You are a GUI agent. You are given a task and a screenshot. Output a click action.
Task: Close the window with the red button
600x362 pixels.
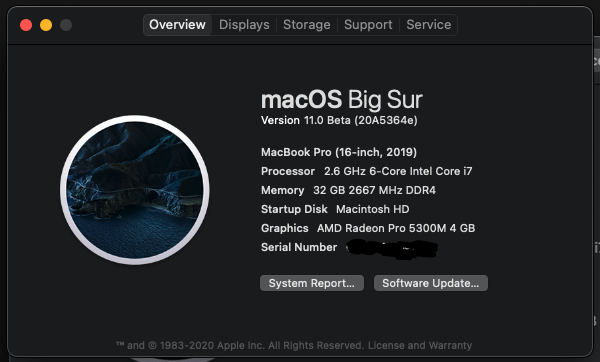26,25
